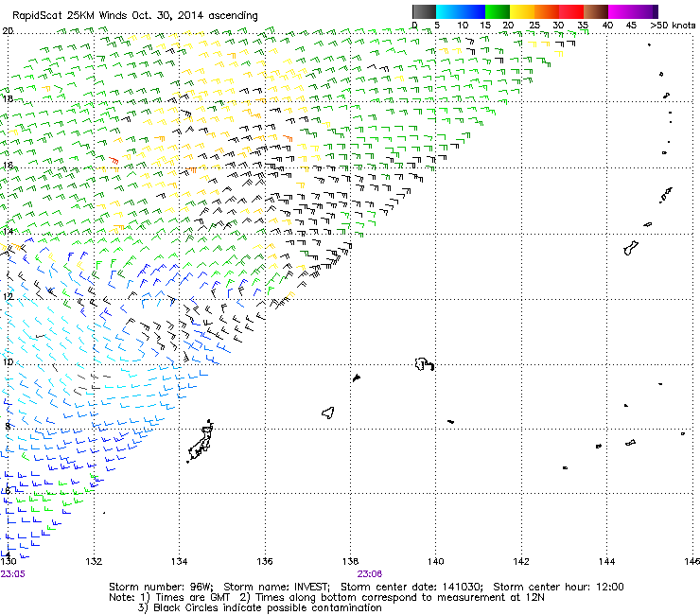Viewport: 700px width, 615px height.
Task: Click the green 15-20 knots color band
Action: (x=498, y=11)
